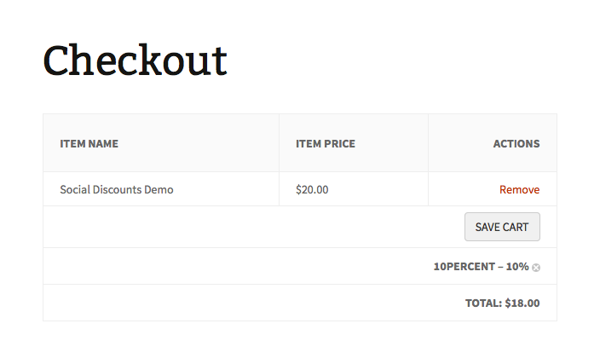Click the Checkout page heading
This screenshot has height=364, width=600.
pos(136,61)
